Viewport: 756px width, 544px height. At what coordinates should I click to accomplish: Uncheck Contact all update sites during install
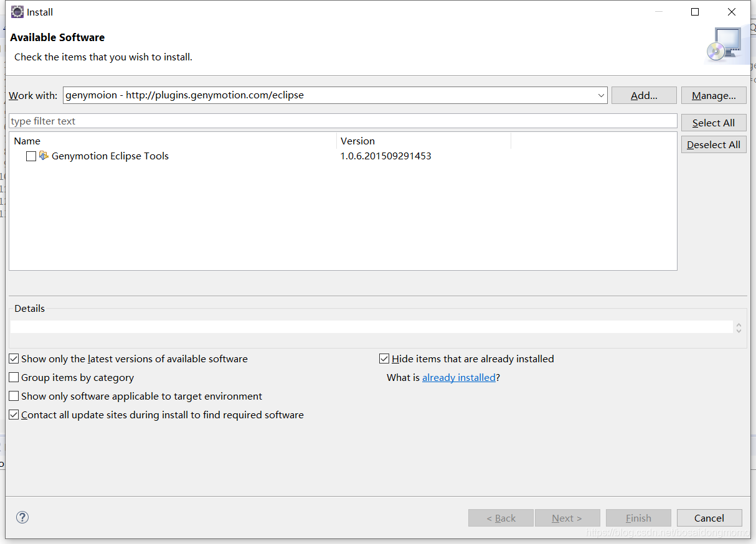[x=14, y=415]
